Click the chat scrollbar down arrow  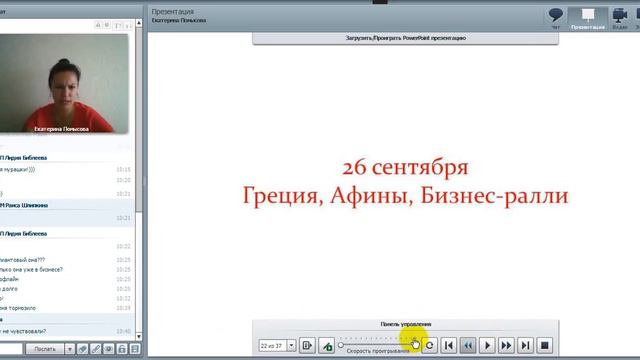pyautogui.click(x=139, y=336)
